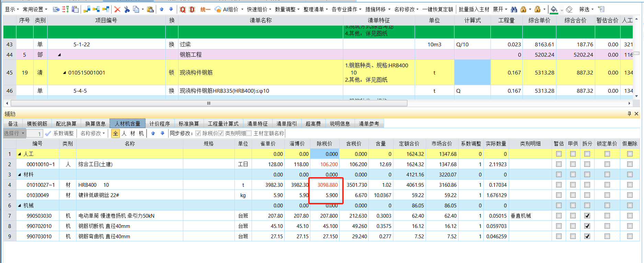Switch to the 备注 tab
Image resolution: width=644 pixels, height=263 pixels.
(13, 124)
